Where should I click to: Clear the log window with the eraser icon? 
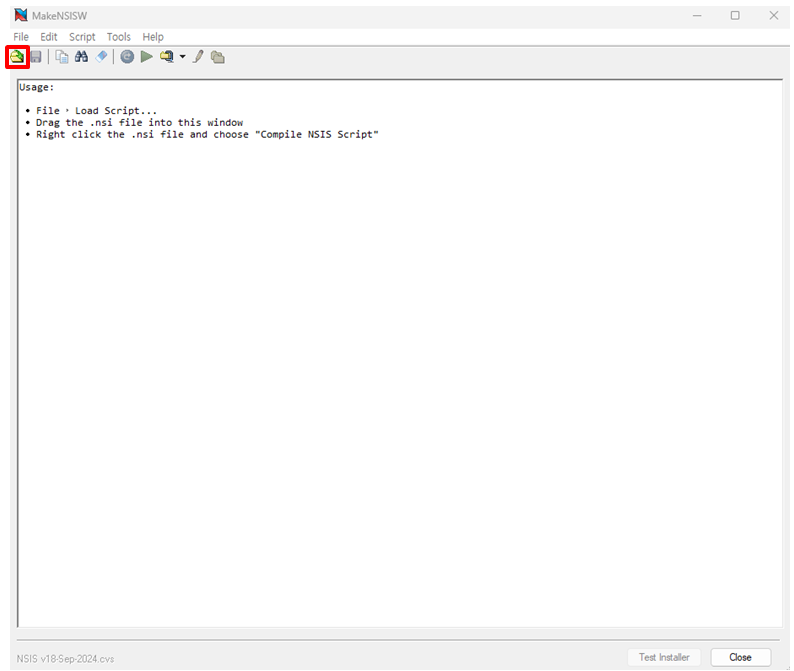click(101, 57)
